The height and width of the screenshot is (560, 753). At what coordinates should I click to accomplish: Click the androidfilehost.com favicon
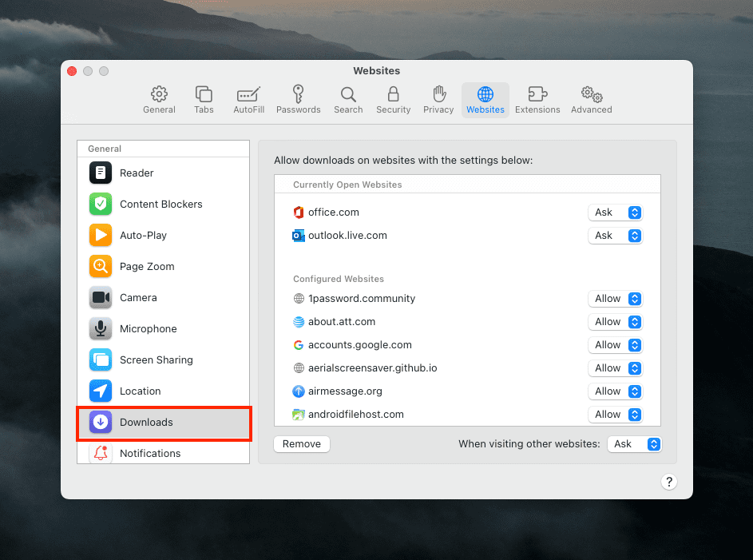point(298,414)
